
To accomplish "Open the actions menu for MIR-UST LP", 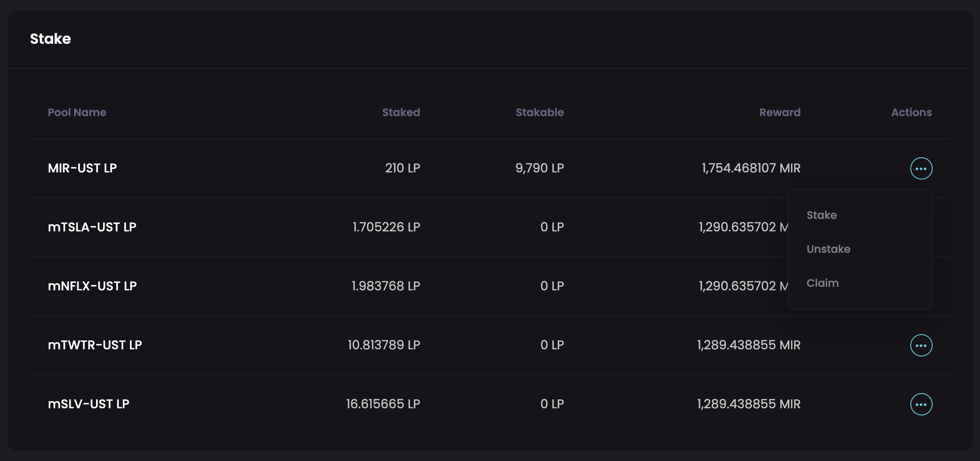I will click(921, 168).
